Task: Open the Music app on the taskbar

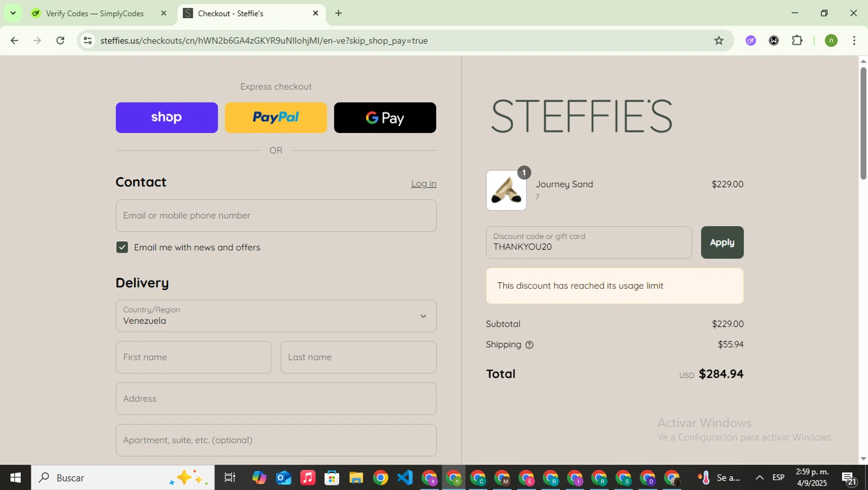Action: pyautogui.click(x=308, y=478)
